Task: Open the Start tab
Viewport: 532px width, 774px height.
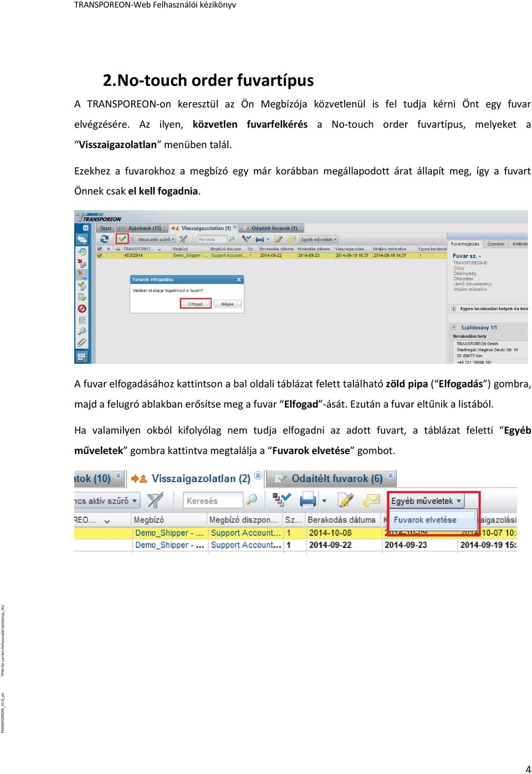Action: point(105,228)
